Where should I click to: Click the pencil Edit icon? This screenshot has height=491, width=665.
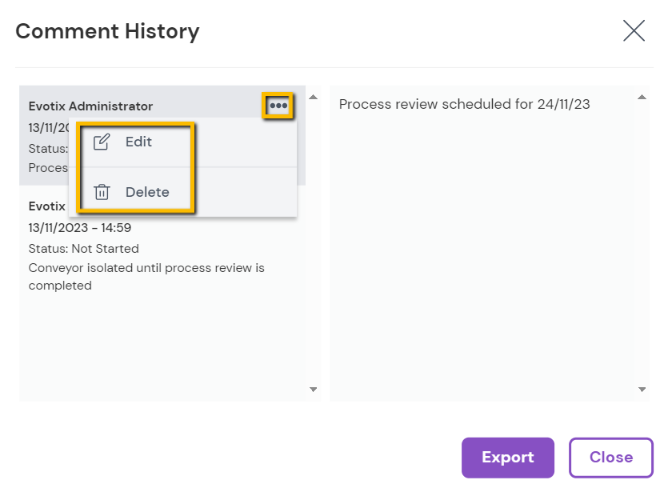pos(101,142)
